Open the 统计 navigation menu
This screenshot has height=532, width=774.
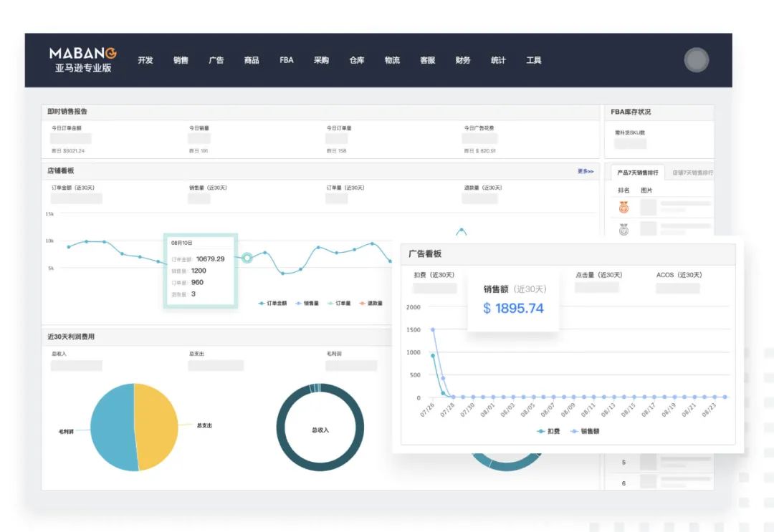coord(498,60)
